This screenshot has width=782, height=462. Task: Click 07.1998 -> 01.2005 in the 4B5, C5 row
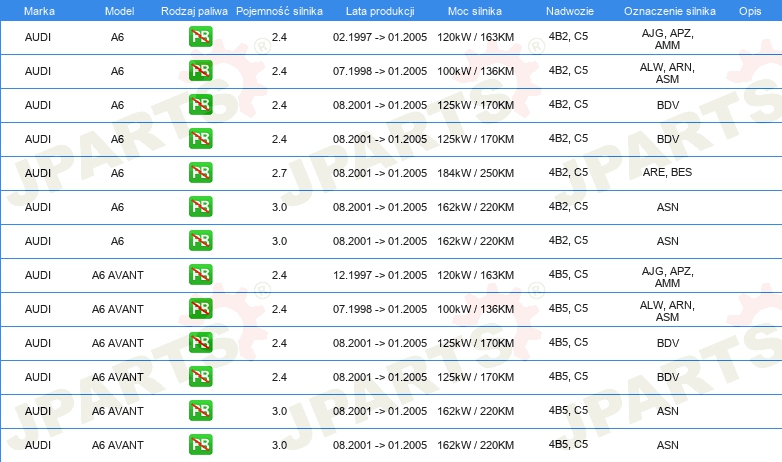tap(380, 309)
